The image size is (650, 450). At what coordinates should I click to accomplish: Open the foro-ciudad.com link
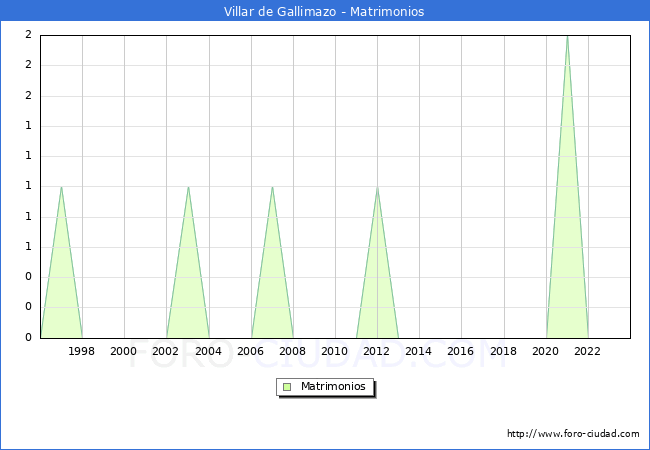[573, 434]
